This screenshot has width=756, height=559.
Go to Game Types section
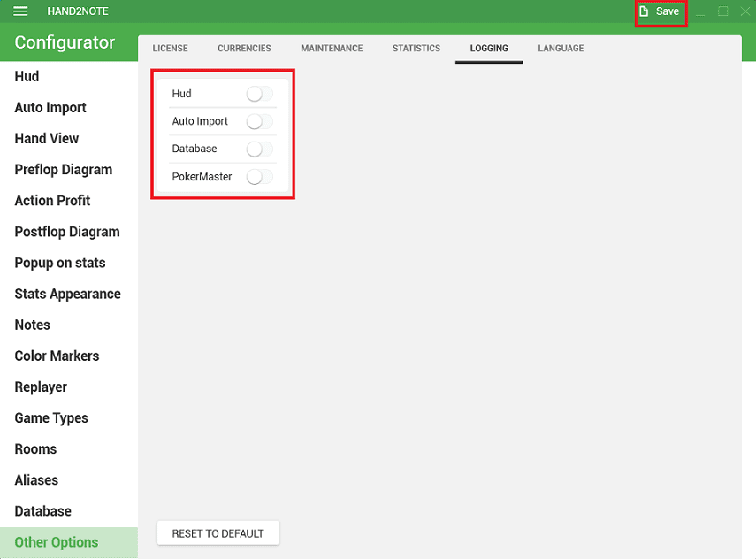point(69,418)
